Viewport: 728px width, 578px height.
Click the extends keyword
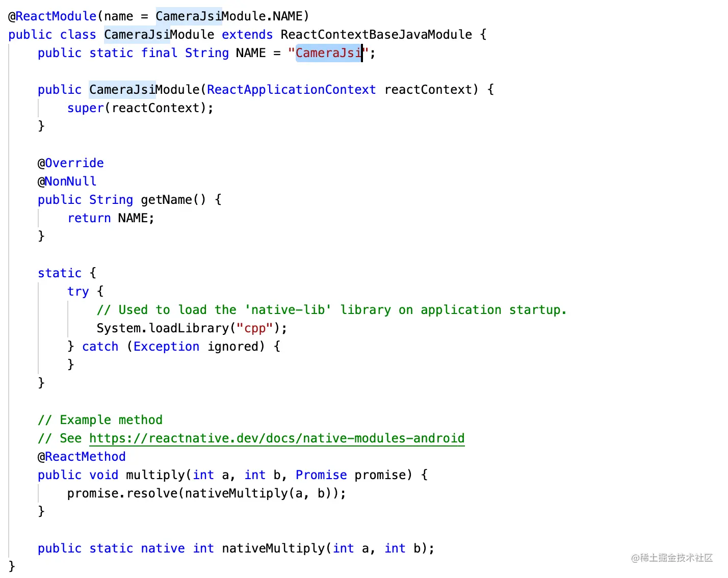point(247,35)
